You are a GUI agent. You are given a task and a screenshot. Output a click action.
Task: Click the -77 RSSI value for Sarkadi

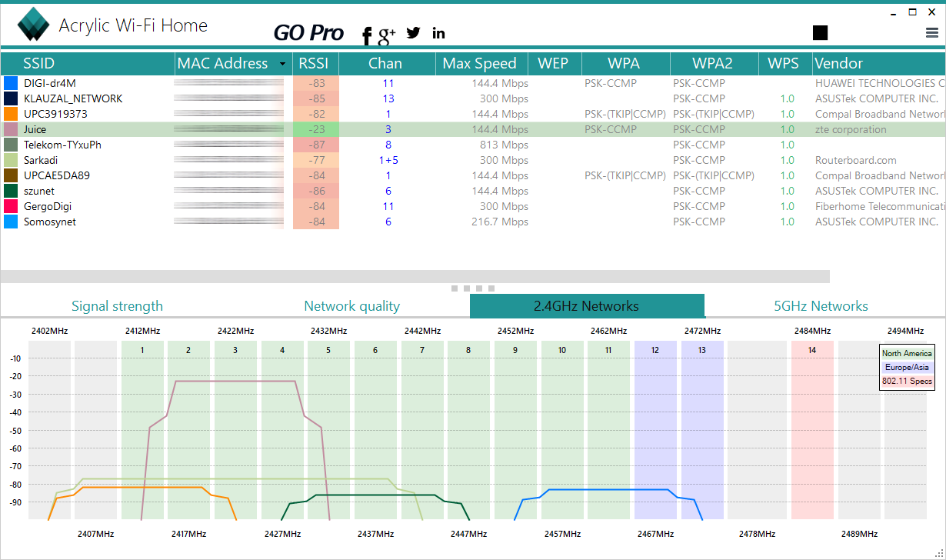click(x=316, y=160)
